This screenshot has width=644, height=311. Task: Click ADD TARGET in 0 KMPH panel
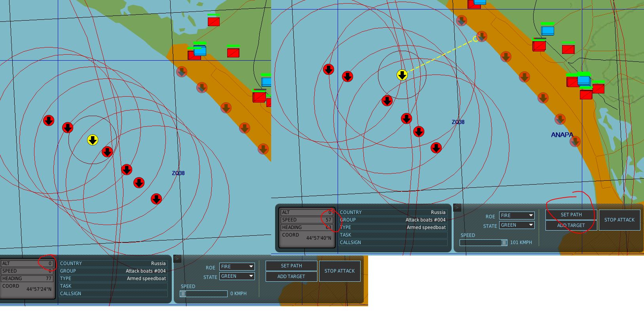click(291, 277)
